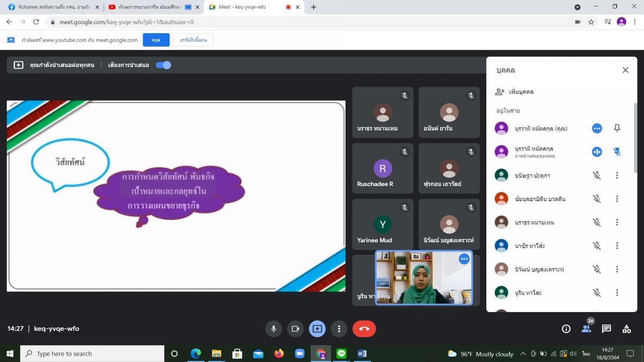Hang up with the red leave call button

364,329
